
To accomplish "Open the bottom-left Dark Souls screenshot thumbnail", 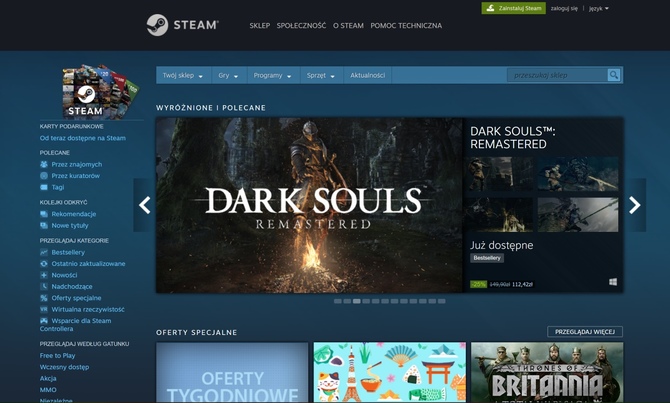I will pos(499,215).
